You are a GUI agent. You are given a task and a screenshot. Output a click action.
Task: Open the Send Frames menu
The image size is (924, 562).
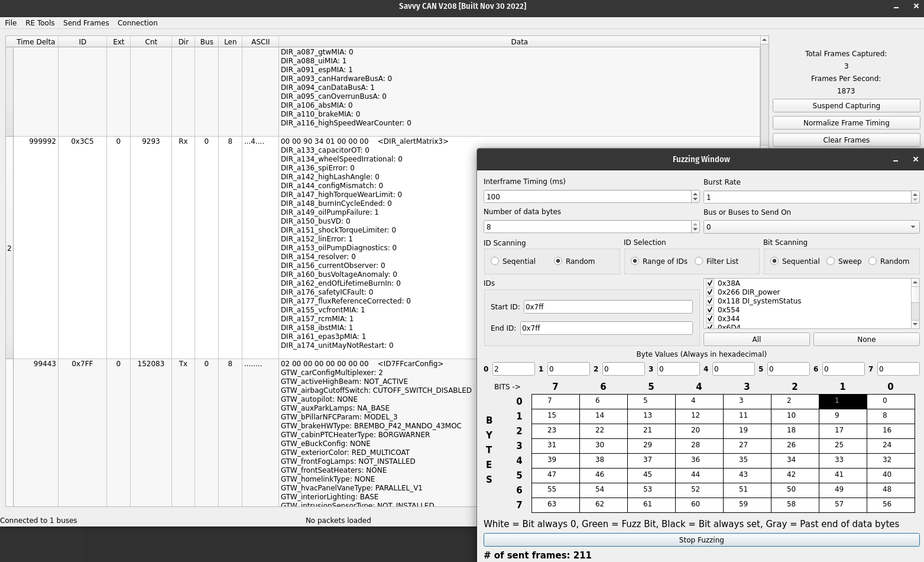tap(86, 23)
